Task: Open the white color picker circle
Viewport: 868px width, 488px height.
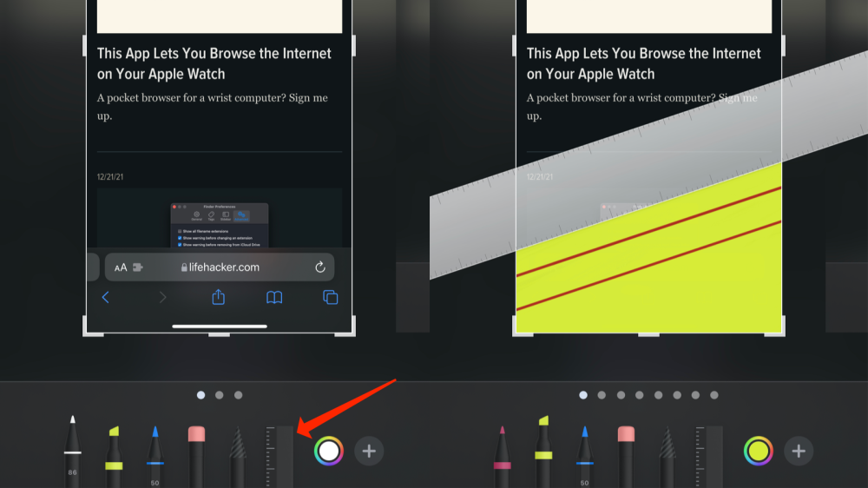Action: point(329,451)
